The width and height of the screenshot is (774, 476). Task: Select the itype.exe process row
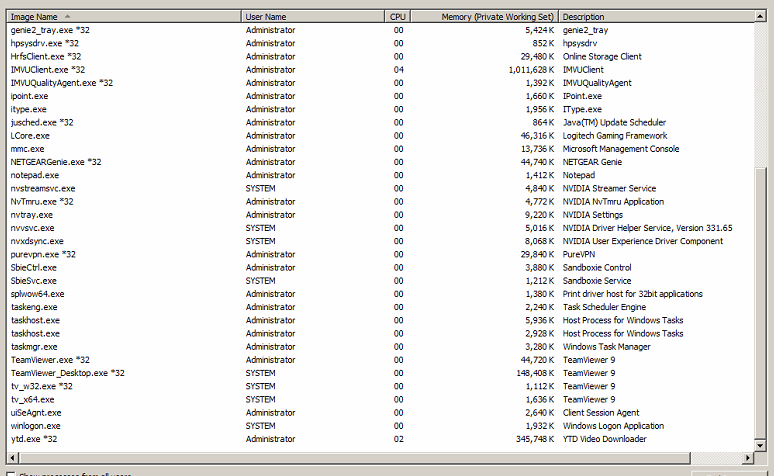pyautogui.click(x=380, y=109)
